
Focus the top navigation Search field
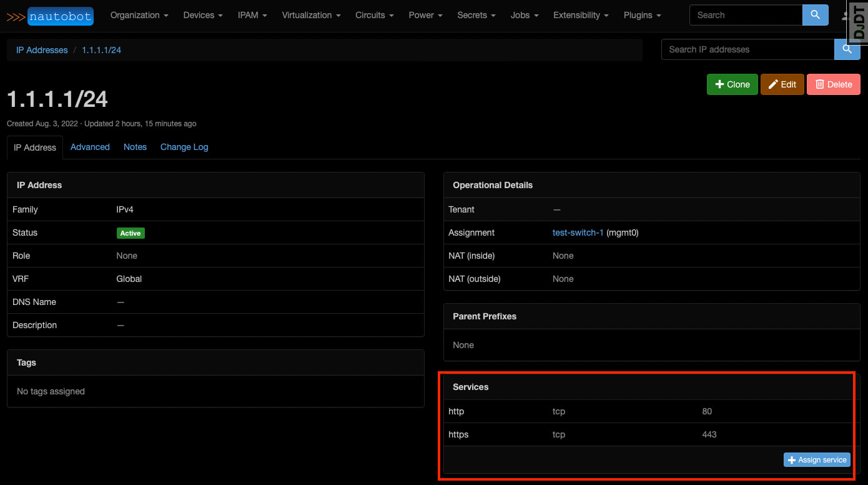[x=746, y=15]
